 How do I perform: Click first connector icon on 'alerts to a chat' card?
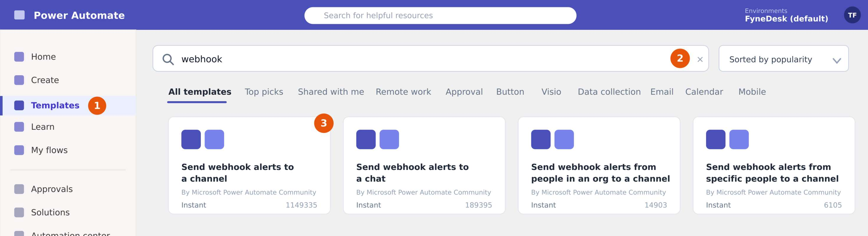(366, 139)
